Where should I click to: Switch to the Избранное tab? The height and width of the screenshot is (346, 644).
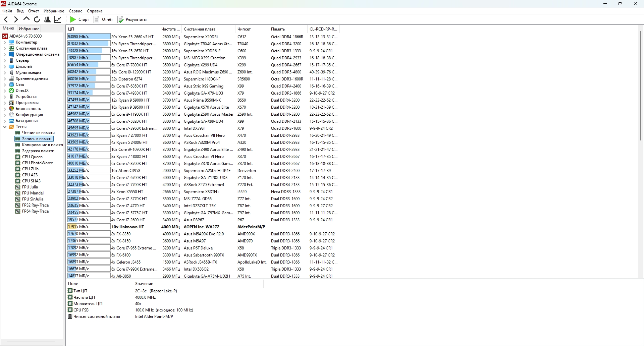(29, 29)
